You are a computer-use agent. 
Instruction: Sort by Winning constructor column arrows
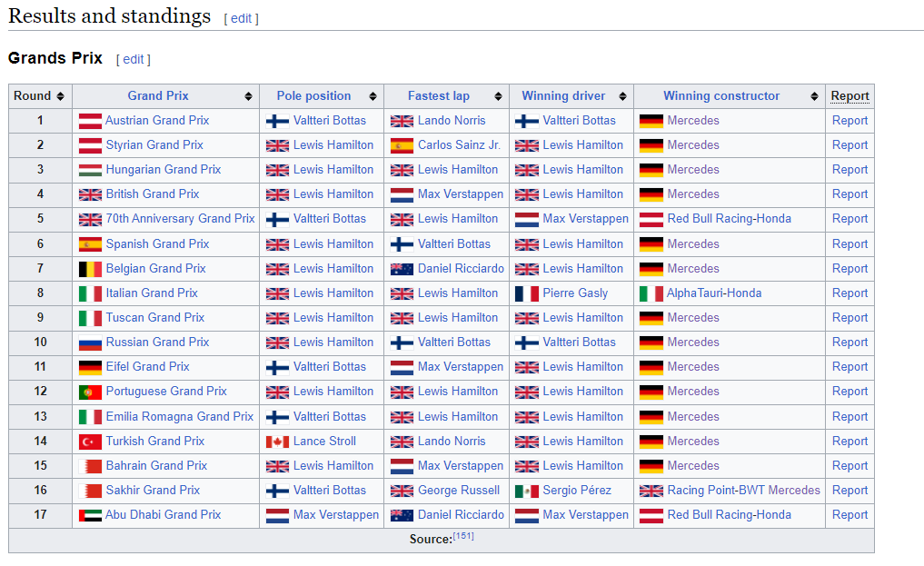point(814,96)
